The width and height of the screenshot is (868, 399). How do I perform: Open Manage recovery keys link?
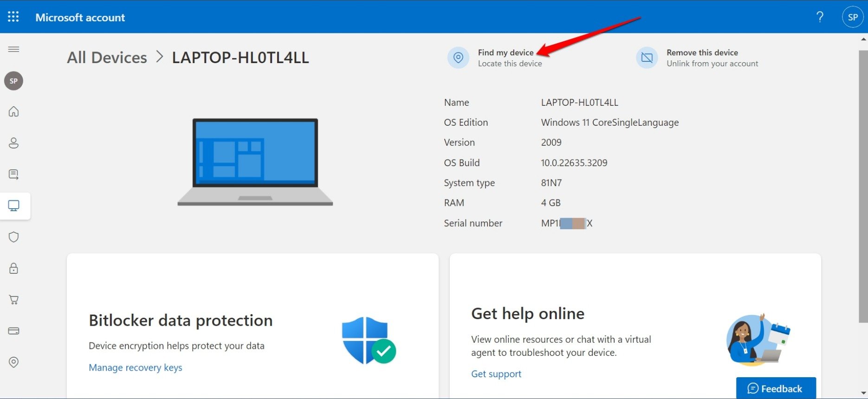[x=136, y=367]
